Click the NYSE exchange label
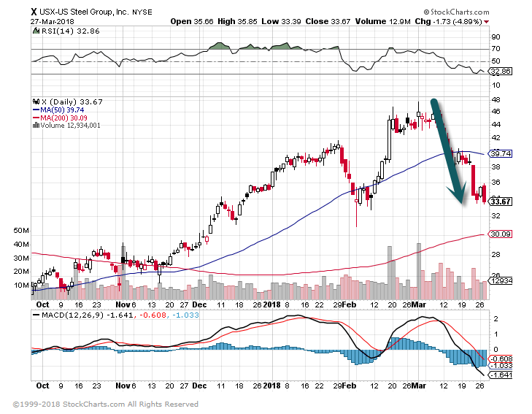Screen dimensions: 532x414 click(x=142, y=12)
